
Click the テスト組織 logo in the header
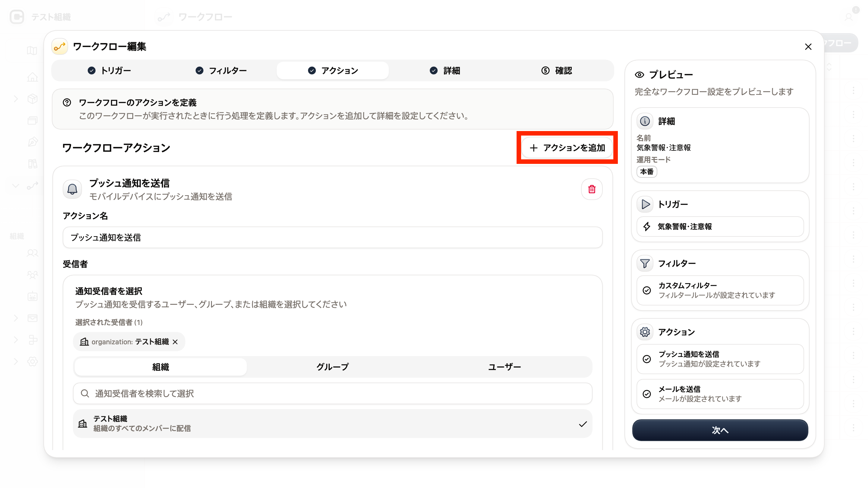17,17
